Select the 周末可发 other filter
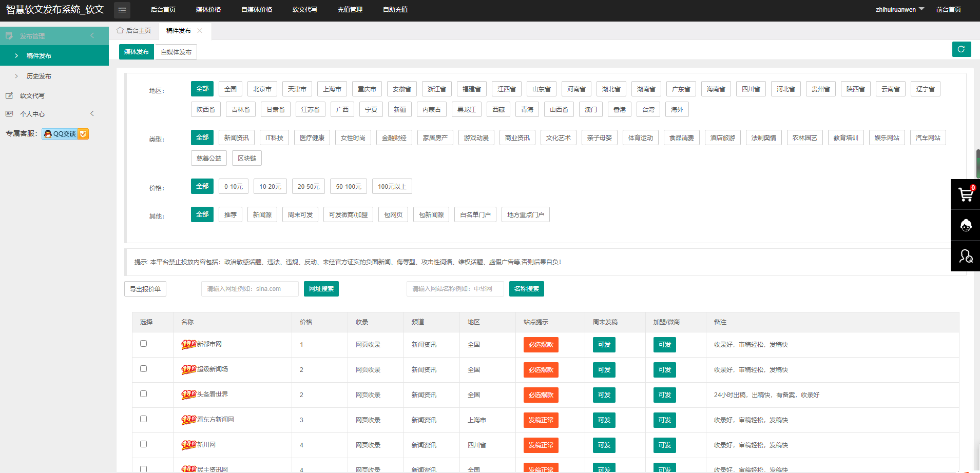Viewport: 980px width, 473px height. tap(300, 214)
